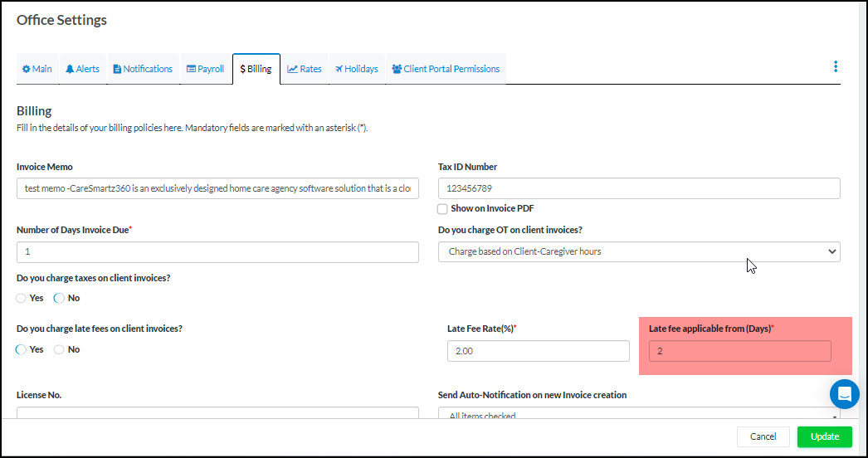Switch to the Billing tab
The image size is (868, 458).
[x=256, y=69]
